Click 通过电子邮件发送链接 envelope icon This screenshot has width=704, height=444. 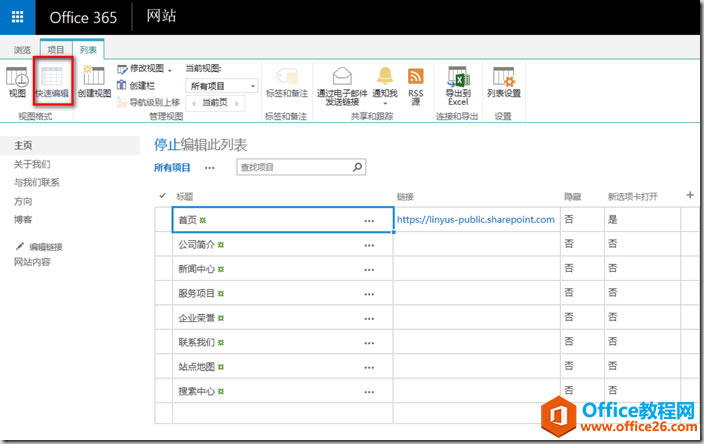tap(341, 81)
